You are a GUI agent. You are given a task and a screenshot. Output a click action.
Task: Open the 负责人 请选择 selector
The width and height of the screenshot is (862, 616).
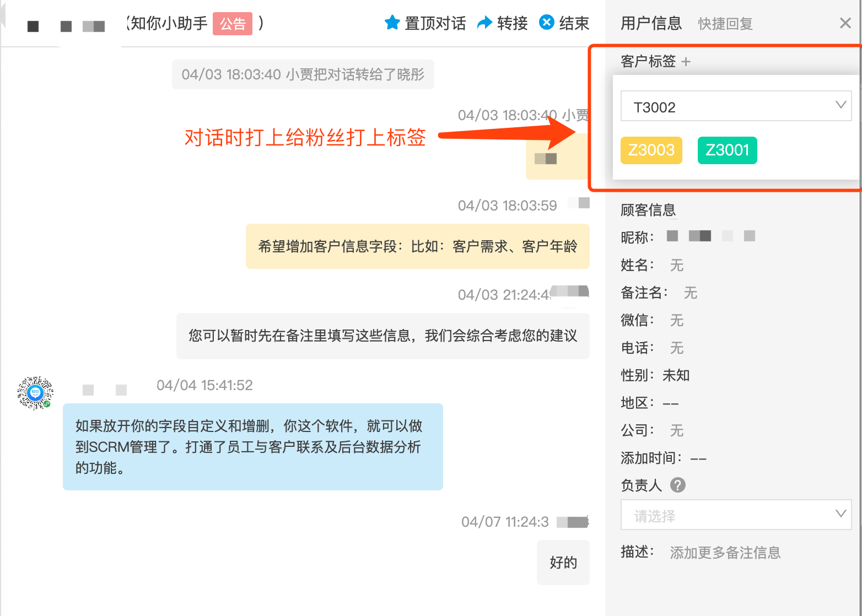click(x=735, y=515)
